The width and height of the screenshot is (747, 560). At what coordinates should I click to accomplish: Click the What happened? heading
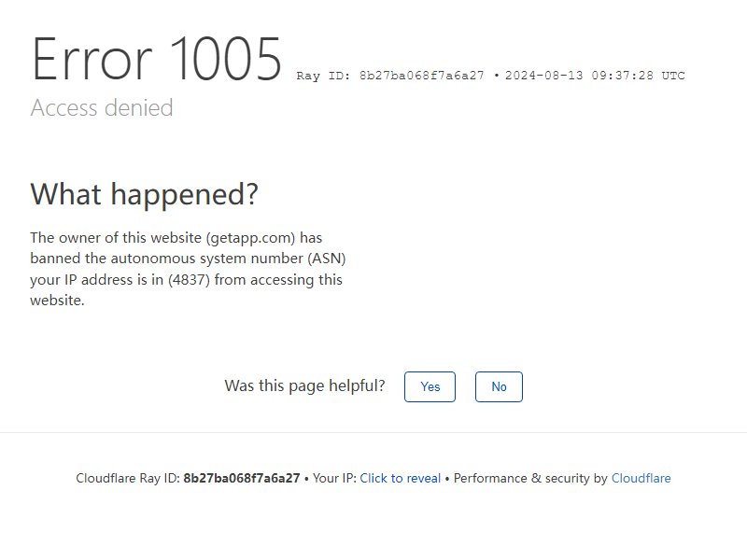[144, 195]
